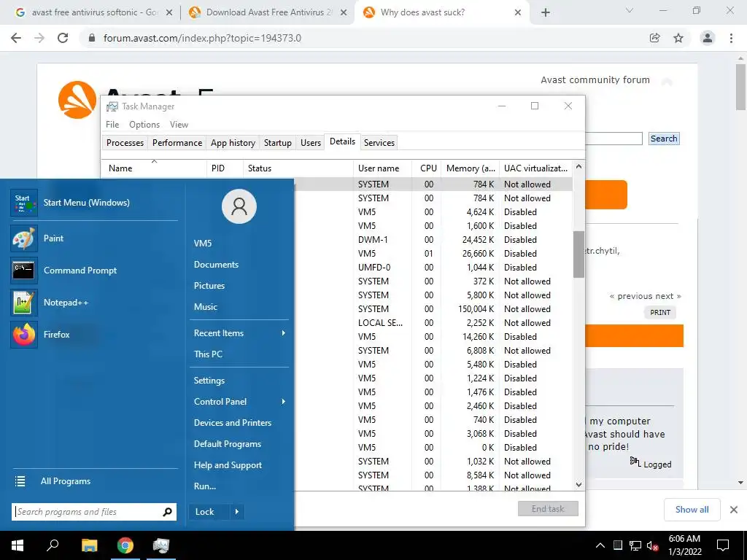
Task: Open a new Chrome tab
Action: 546,12
